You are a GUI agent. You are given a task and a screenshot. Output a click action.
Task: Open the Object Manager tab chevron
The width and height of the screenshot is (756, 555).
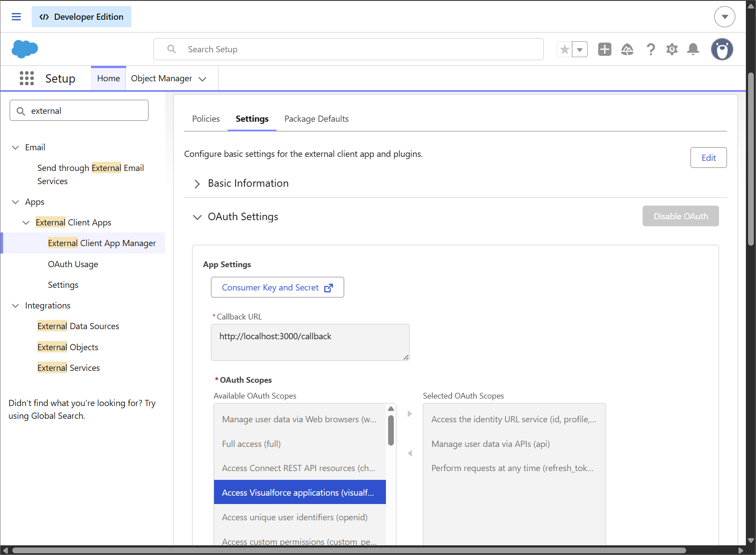203,79
